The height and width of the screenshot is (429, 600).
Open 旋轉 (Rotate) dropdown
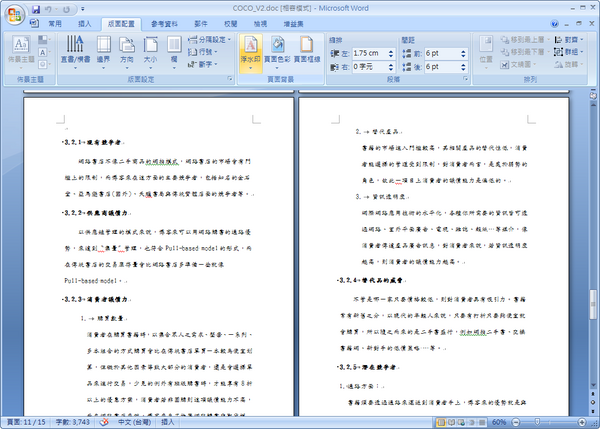click(569, 64)
